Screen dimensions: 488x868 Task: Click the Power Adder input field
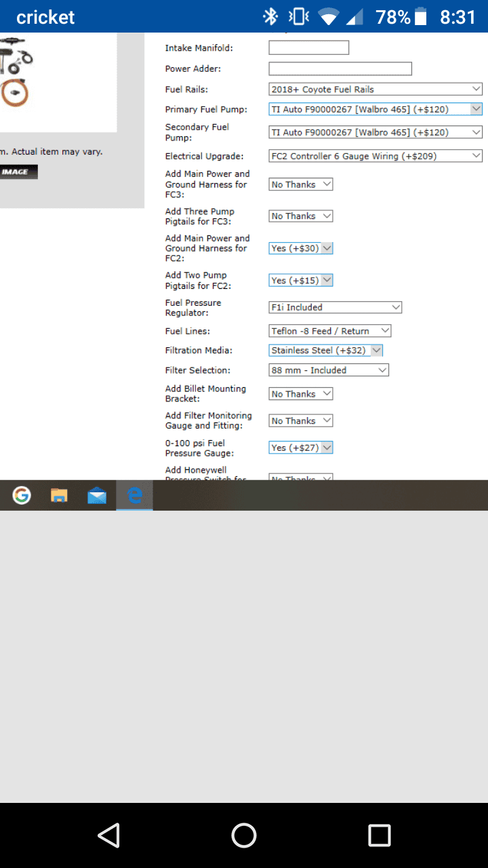tap(340, 68)
